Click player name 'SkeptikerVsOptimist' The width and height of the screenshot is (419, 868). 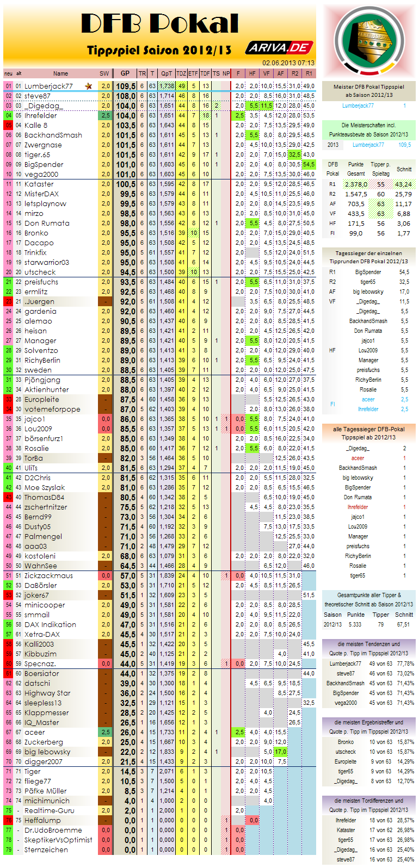[58, 840]
